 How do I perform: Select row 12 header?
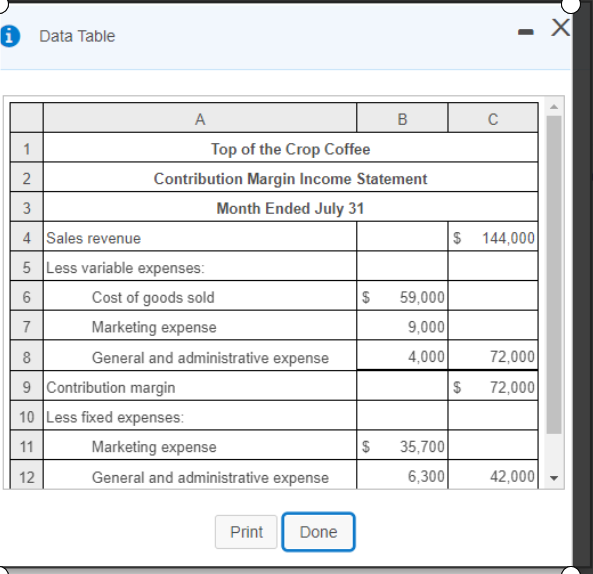(26, 475)
